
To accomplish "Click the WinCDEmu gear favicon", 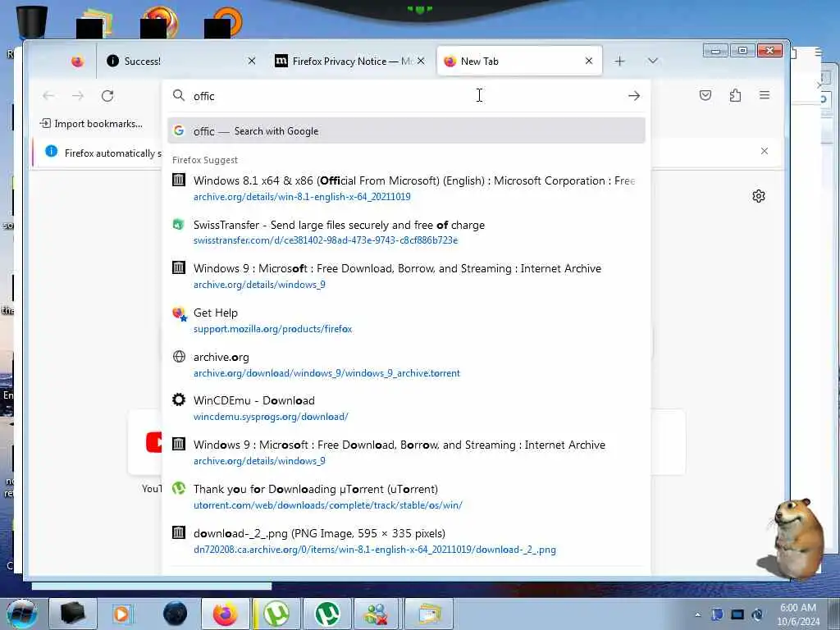I will point(178,399).
